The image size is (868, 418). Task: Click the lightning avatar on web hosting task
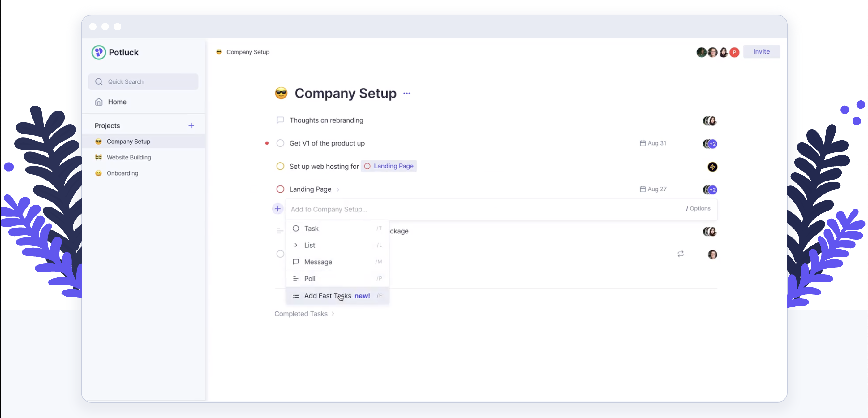point(712,167)
